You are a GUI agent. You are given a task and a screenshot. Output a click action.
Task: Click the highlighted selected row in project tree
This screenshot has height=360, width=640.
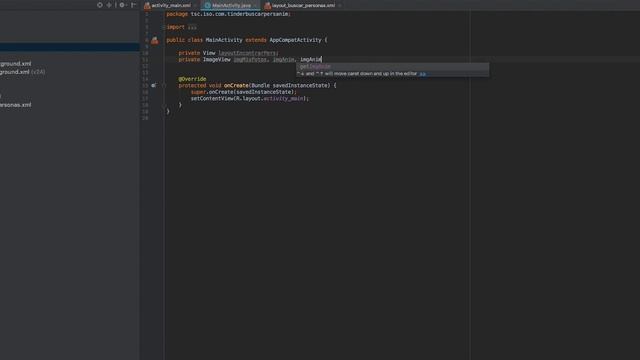(x=69, y=47)
